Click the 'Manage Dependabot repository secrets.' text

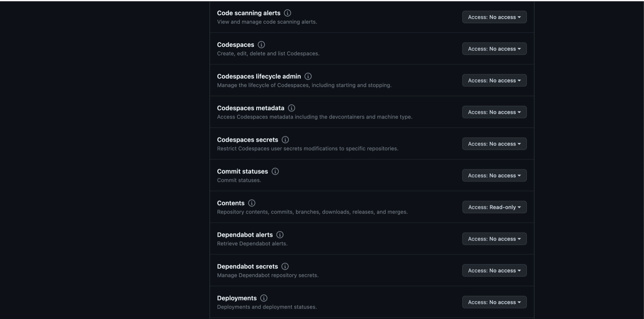268,275
